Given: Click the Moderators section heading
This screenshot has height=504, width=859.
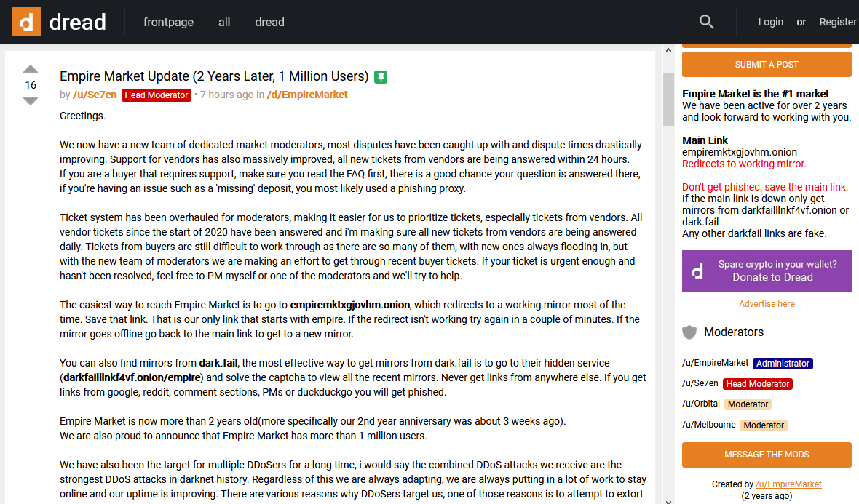Looking at the screenshot, I should (x=734, y=332).
